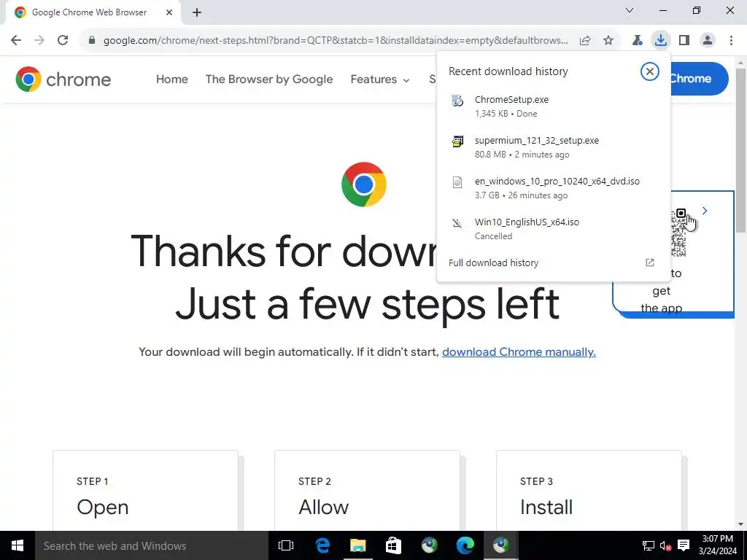Close the Recent download history popup

pyautogui.click(x=649, y=71)
